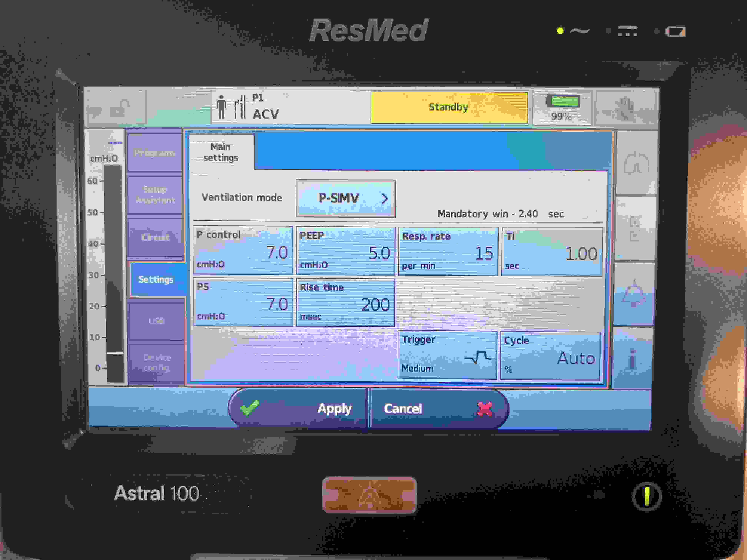Viewport: 747px width, 560px height.
Task: Tap the adult patient type icon
Action: point(222,107)
